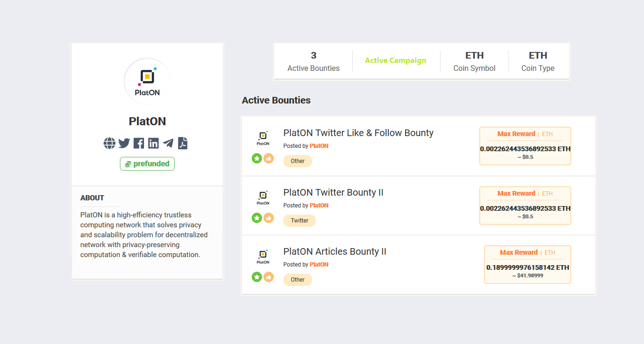The image size is (644, 344).
Task: Click orange thumbs-up icon on Twitter Bounty II
Action: tap(269, 218)
